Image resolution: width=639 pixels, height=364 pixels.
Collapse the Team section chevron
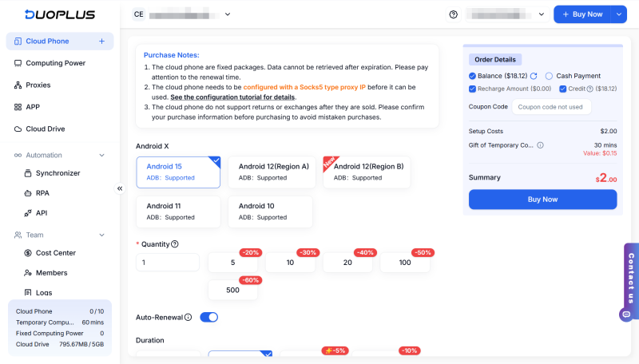click(101, 235)
